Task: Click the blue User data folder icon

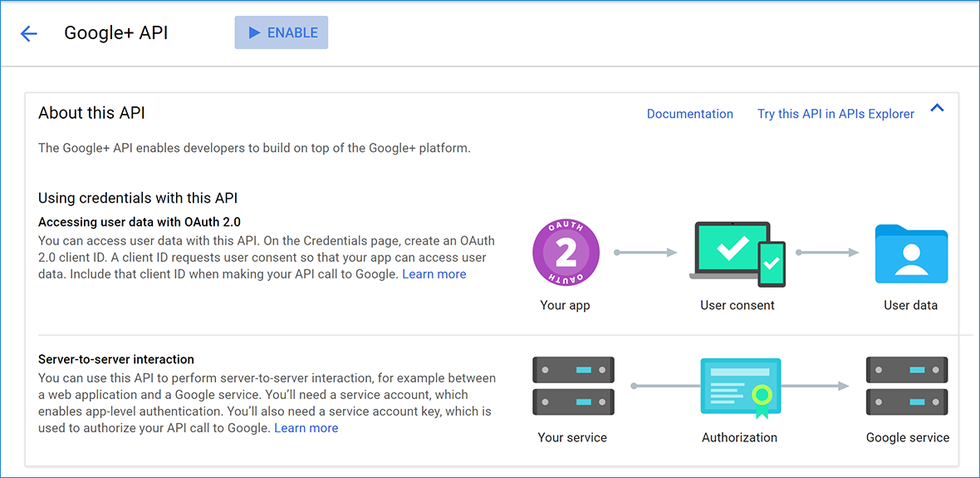Action: [911, 254]
